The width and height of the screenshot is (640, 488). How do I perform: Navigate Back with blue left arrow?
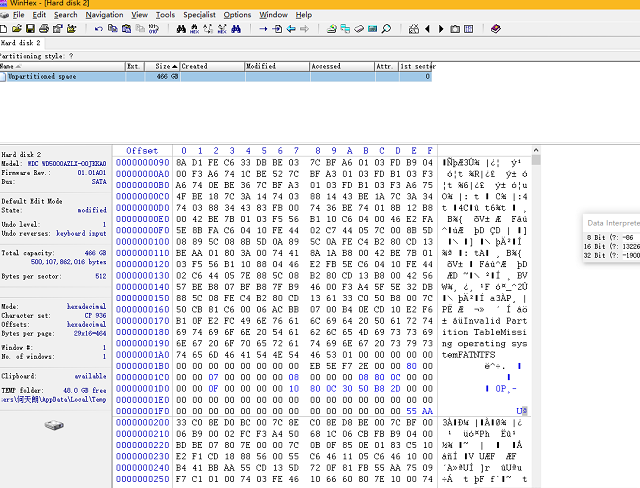click(291, 29)
